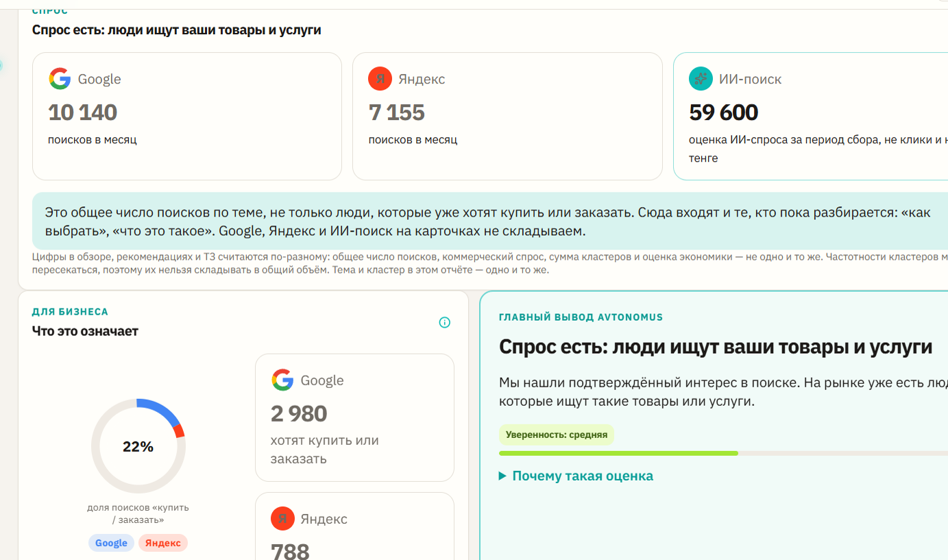Click the 22% donut chart
The image size is (948, 560).
138,446
